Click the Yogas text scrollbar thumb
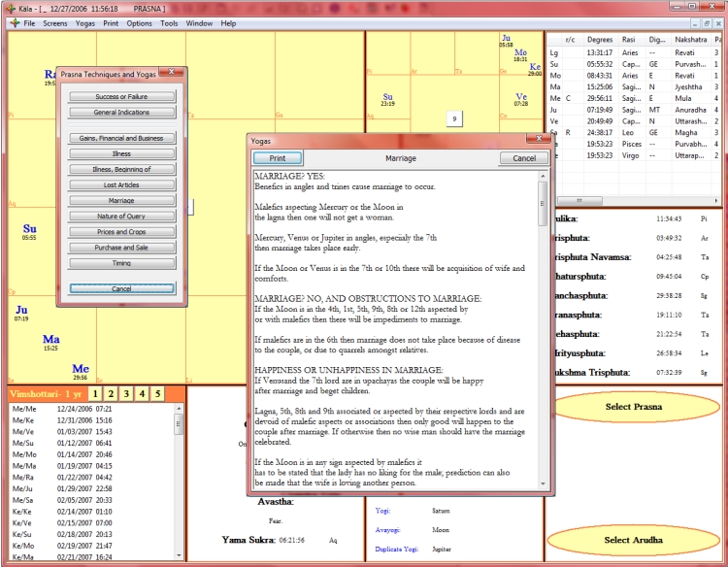 pos(543,203)
